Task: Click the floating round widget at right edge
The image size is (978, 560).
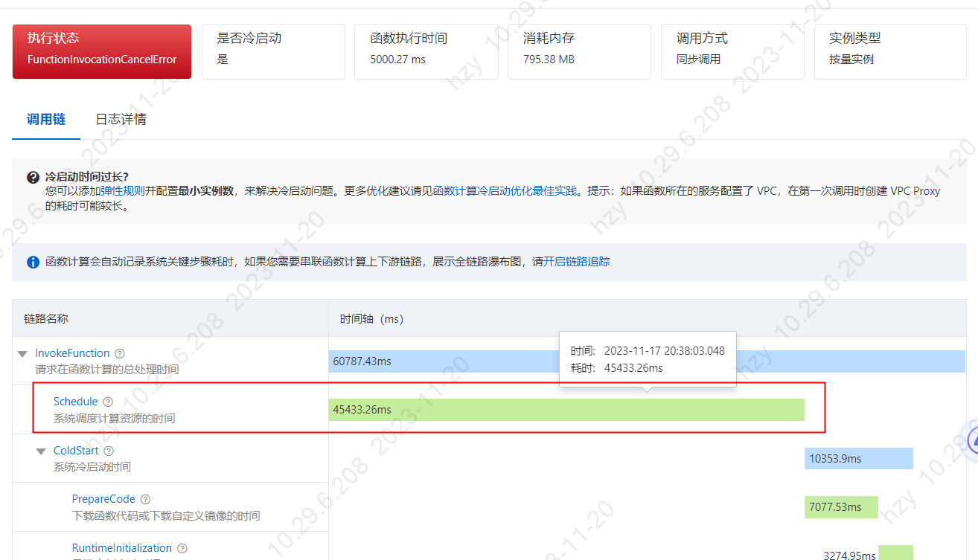Action: point(972,440)
